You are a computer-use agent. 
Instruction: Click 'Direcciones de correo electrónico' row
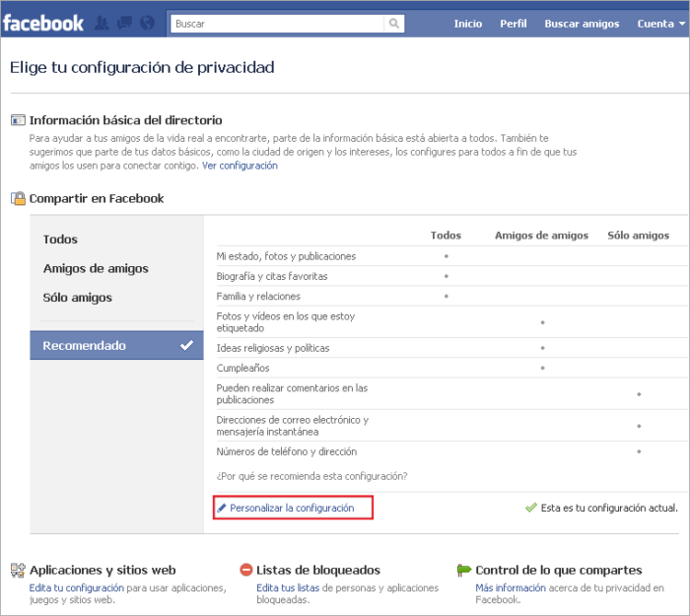(451, 426)
